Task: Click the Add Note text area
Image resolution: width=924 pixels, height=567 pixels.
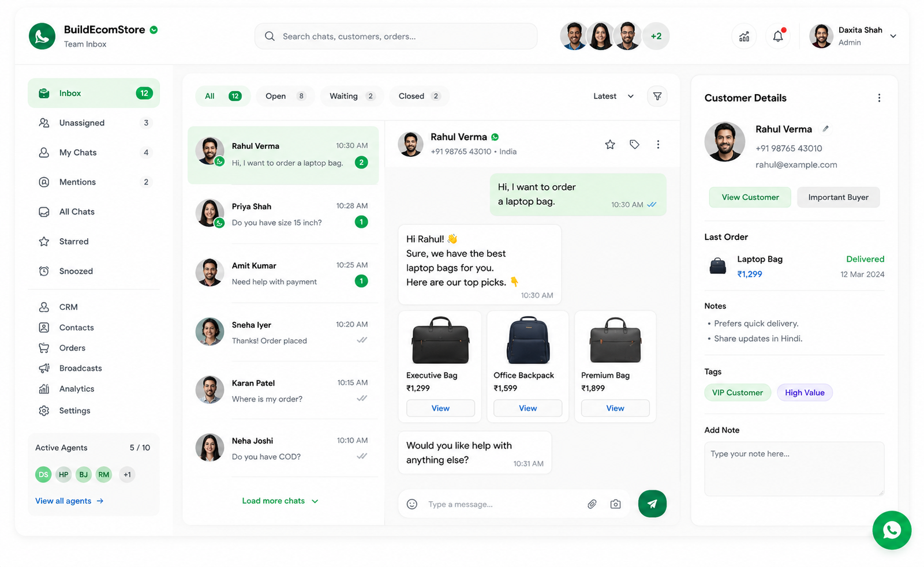Action: tap(794, 469)
